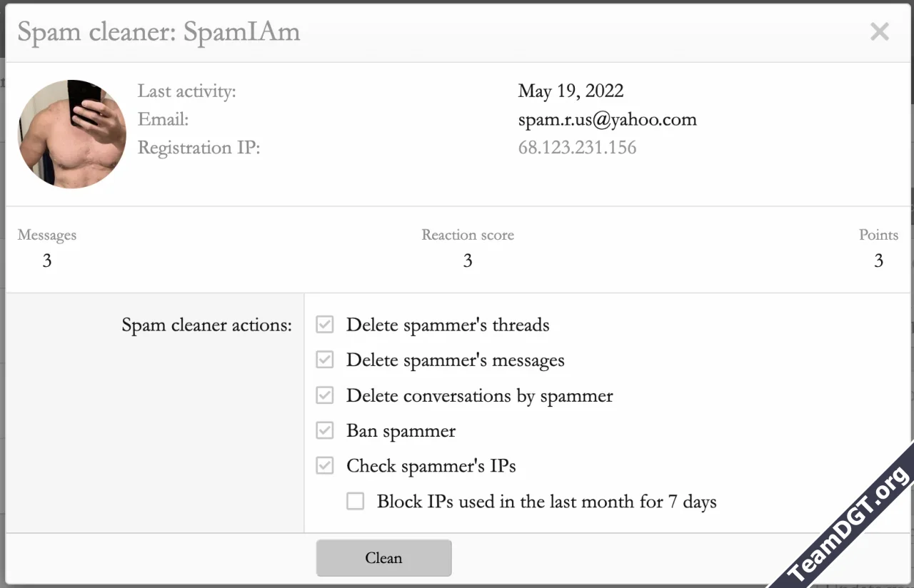Uncheck Delete spammer's threads checkbox
Viewport: 914px width, 588px height.
(x=325, y=325)
